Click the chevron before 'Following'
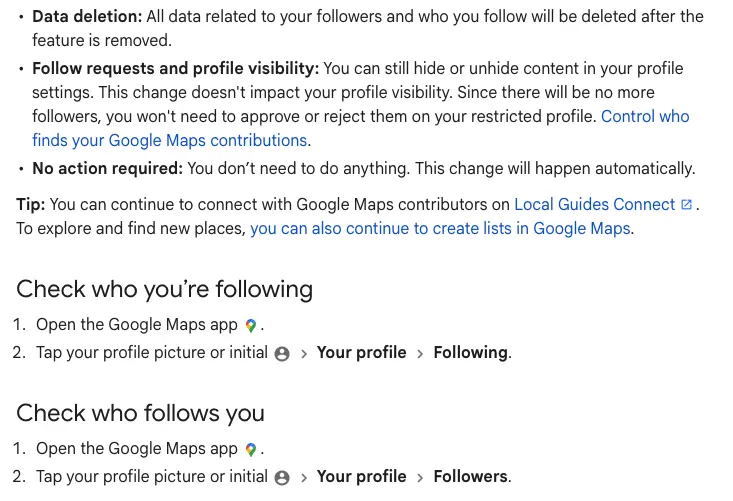This screenshot has width=733, height=501. click(420, 354)
